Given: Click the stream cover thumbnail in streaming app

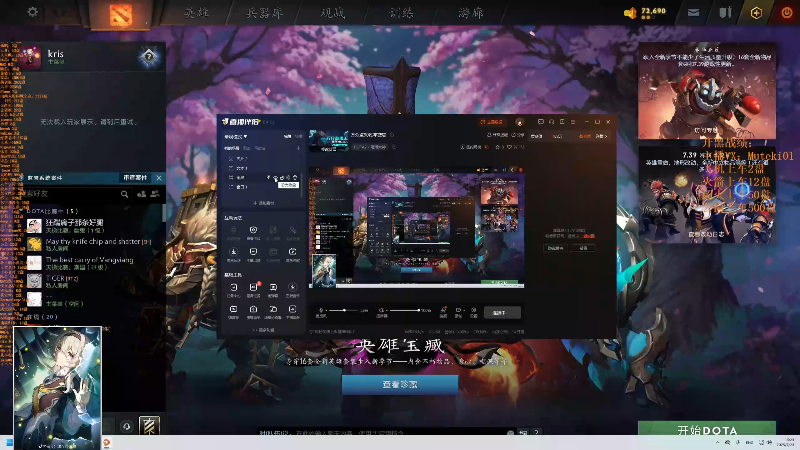Looking at the screenshot, I should (329, 141).
